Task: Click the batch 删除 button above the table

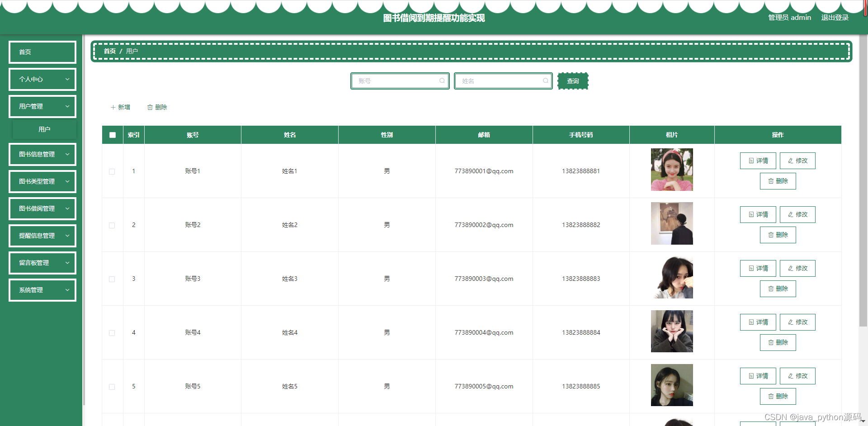Action: point(157,107)
